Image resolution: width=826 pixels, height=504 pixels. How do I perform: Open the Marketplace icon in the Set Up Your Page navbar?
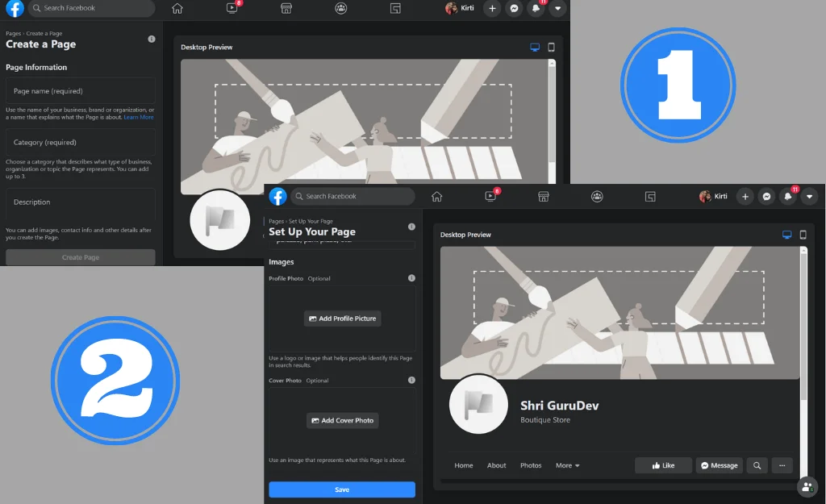point(544,196)
